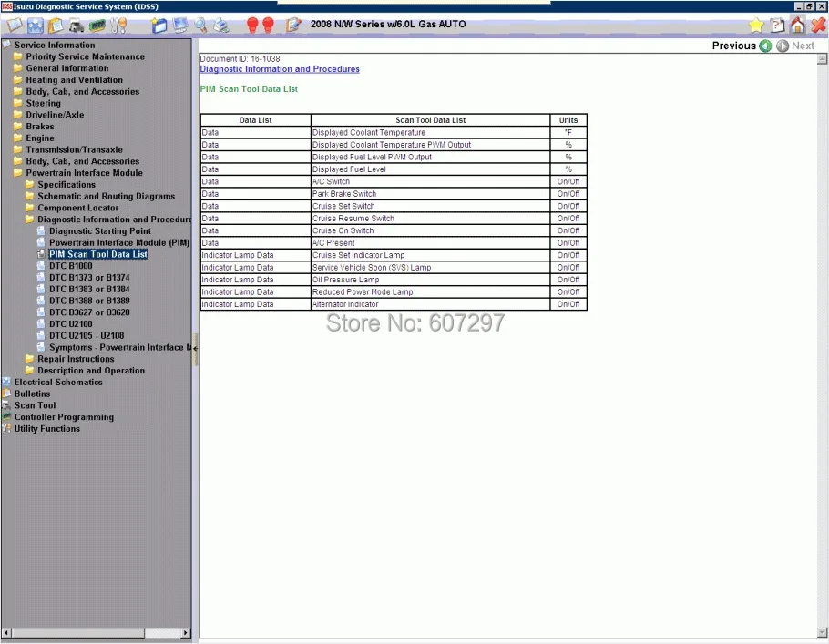Click the green Previous arrow button
This screenshot has width=829, height=644.
(x=765, y=46)
